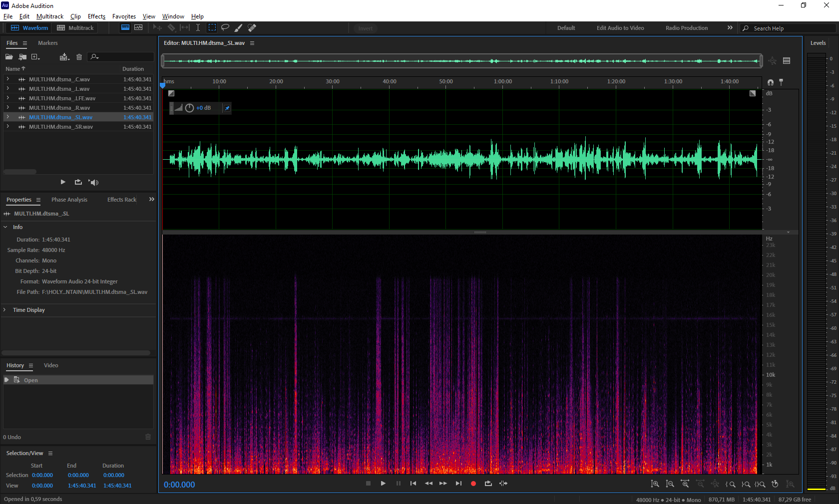Delete selected file with trash icon
Screen dimensions: 839x504
click(79, 57)
